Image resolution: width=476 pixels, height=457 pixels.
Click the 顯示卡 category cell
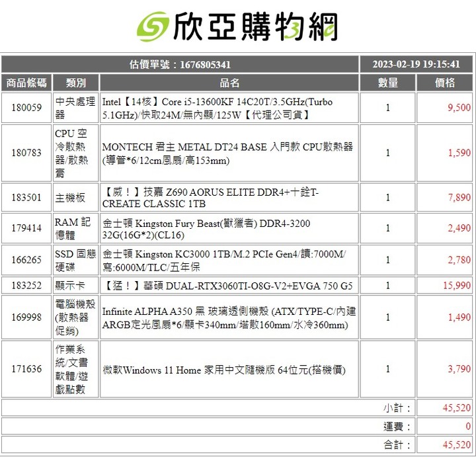[x=76, y=286]
